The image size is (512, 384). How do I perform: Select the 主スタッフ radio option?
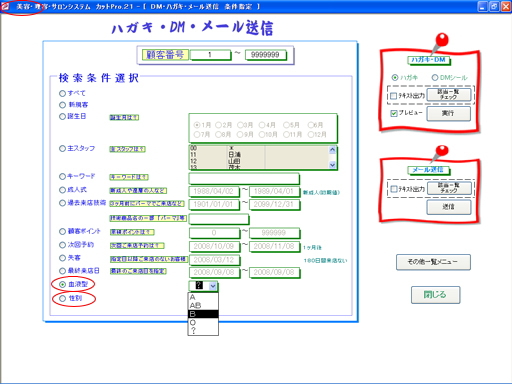(62, 148)
